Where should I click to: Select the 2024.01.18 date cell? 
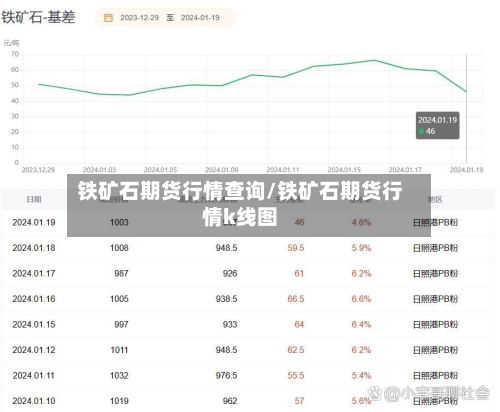tap(34, 248)
